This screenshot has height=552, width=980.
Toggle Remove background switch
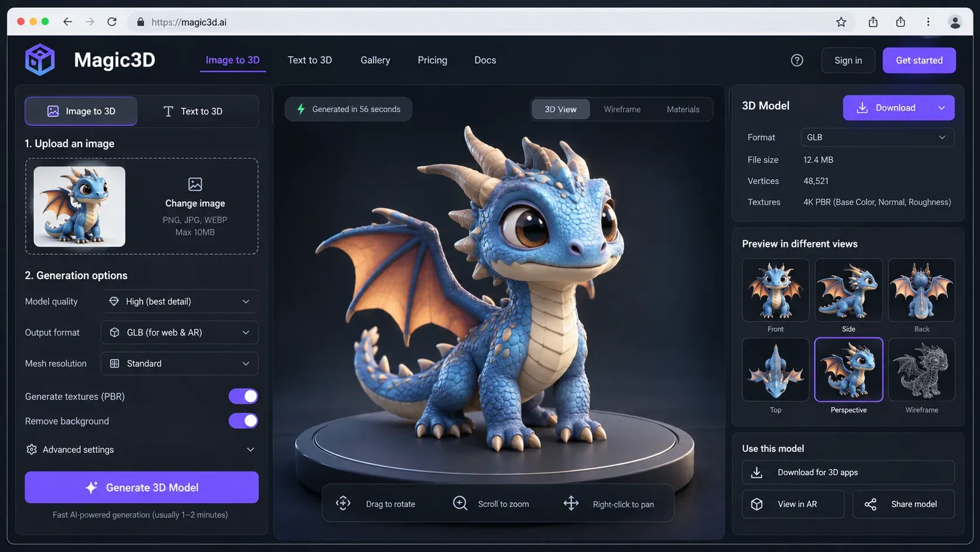pyautogui.click(x=243, y=421)
